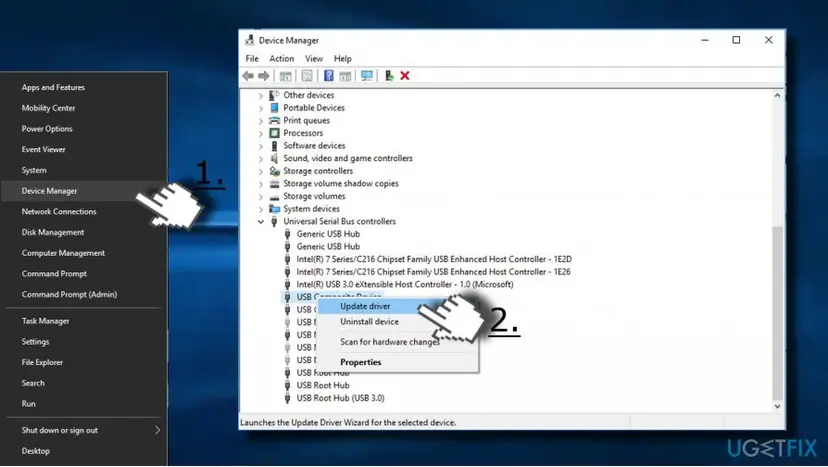Expand the Storage volumes node
Screen dimensions: 828x467
tap(260, 197)
